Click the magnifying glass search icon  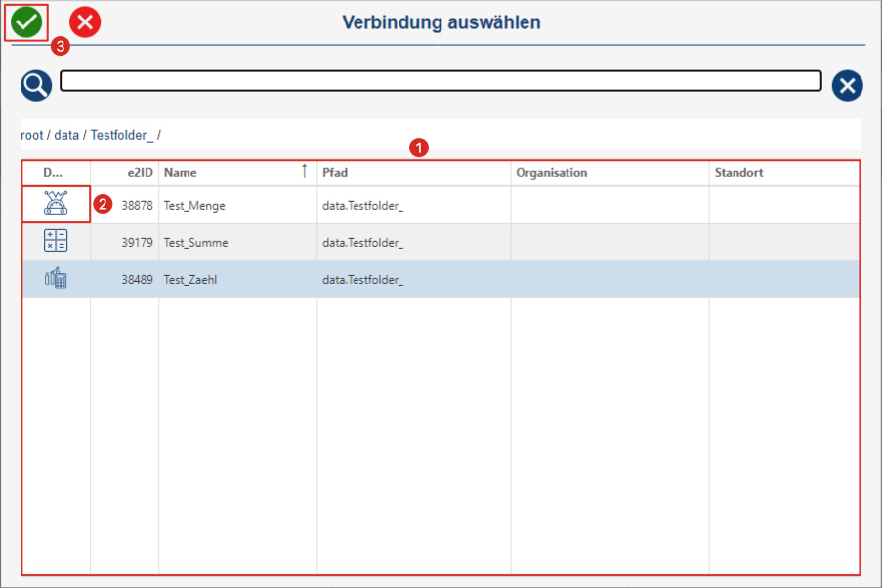(x=36, y=86)
